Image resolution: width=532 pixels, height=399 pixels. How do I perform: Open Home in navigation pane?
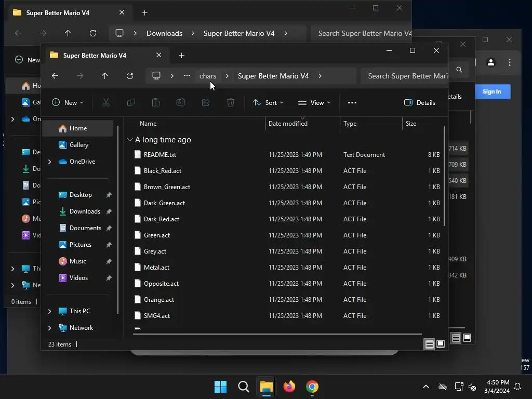click(x=79, y=128)
